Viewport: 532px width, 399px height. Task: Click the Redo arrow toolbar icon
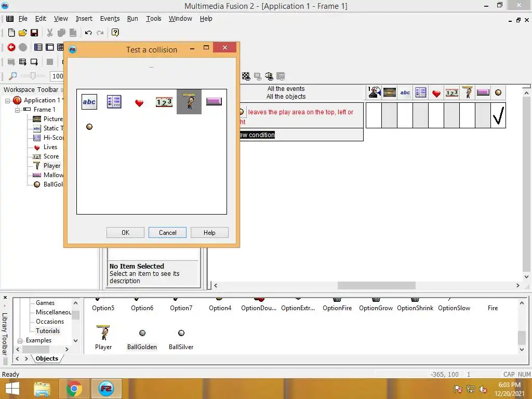100,33
